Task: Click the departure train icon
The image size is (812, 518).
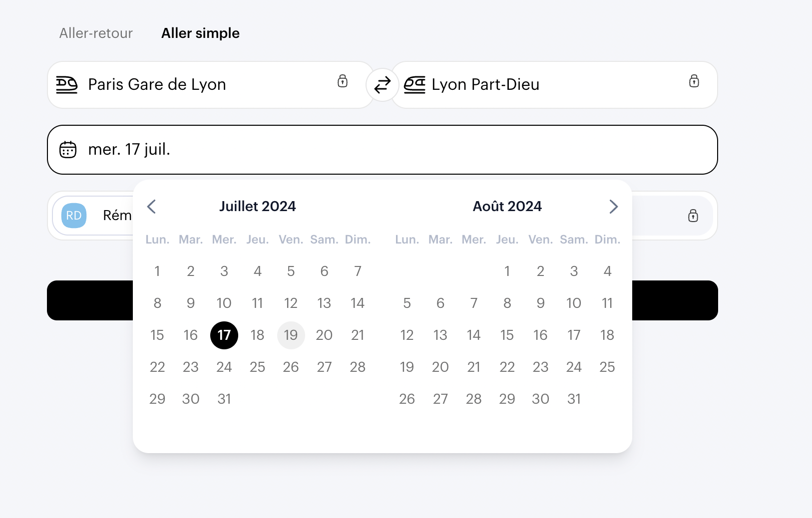Action: point(67,85)
